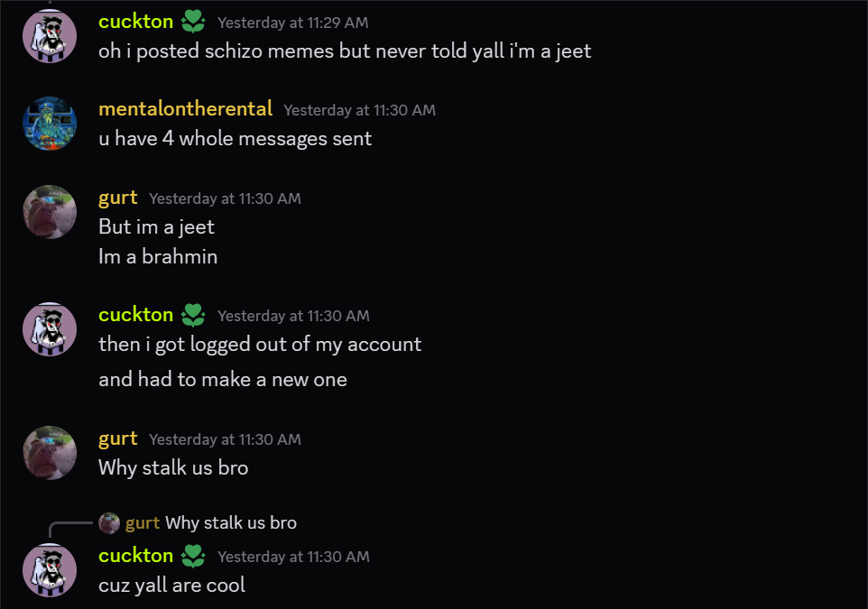Click the leaf role icon above "cuz yall are cool"
This screenshot has height=609, width=868.
click(x=193, y=556)
